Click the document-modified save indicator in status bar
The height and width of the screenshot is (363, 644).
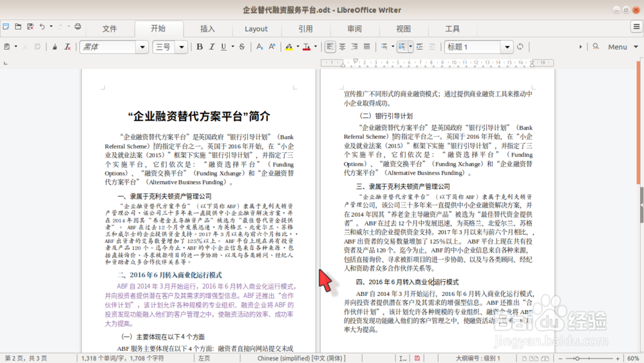tap(417, 358)
